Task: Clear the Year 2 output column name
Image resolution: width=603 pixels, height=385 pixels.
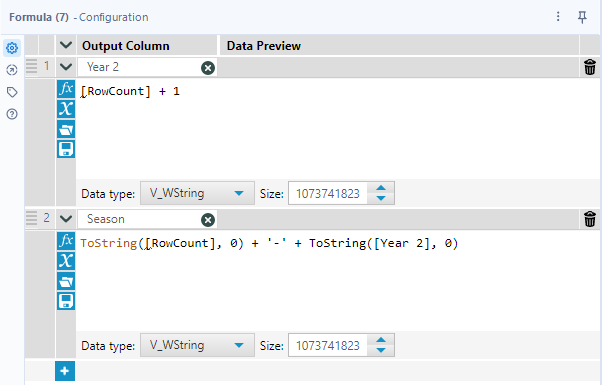Action: click(208, 68)
